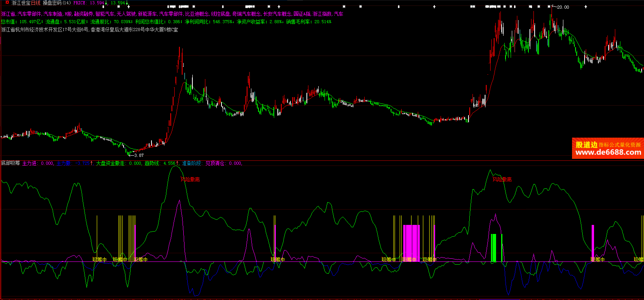Select the 浙江指数 tag
The image size is (644, 300).
[x=322, y=14]
